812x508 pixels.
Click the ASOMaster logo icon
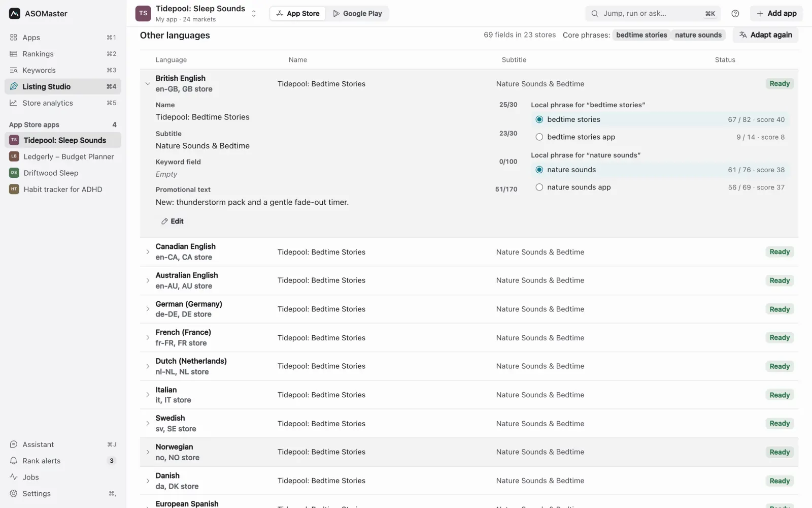[x=15, y=14]
